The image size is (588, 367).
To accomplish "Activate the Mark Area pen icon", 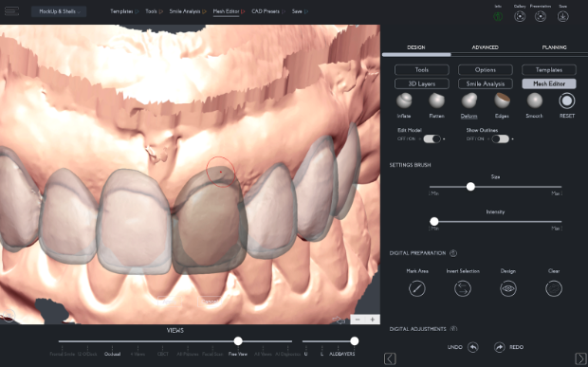I will click(x=417, y=288).
